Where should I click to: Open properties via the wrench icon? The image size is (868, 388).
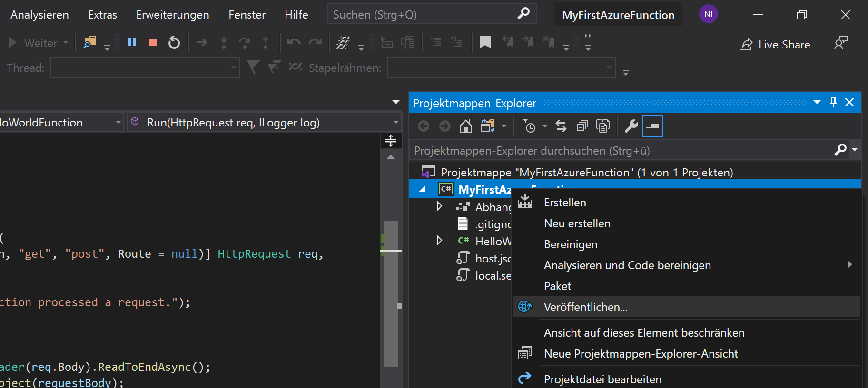click(x=631, y=126)
